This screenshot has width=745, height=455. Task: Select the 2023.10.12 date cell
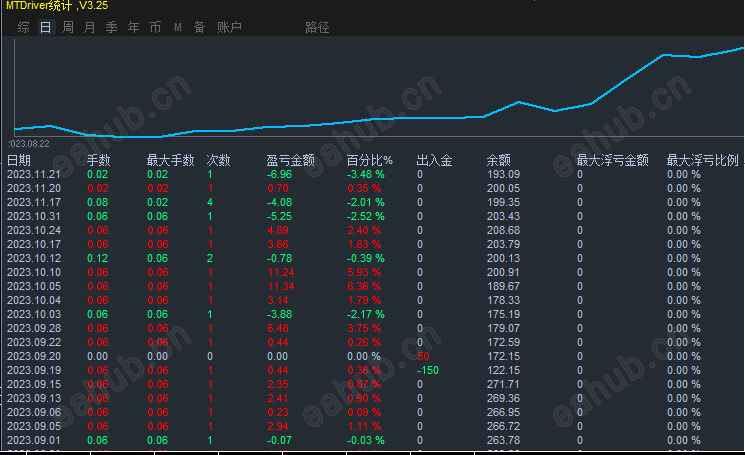pyautogui.click(x=34, y=258)
